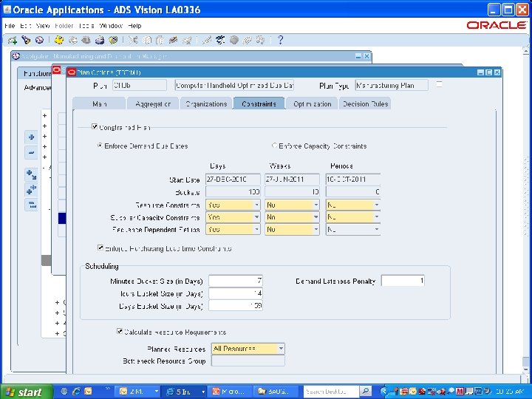
Task: Click the Folder Tools toolbar icon
Action: 261,41
